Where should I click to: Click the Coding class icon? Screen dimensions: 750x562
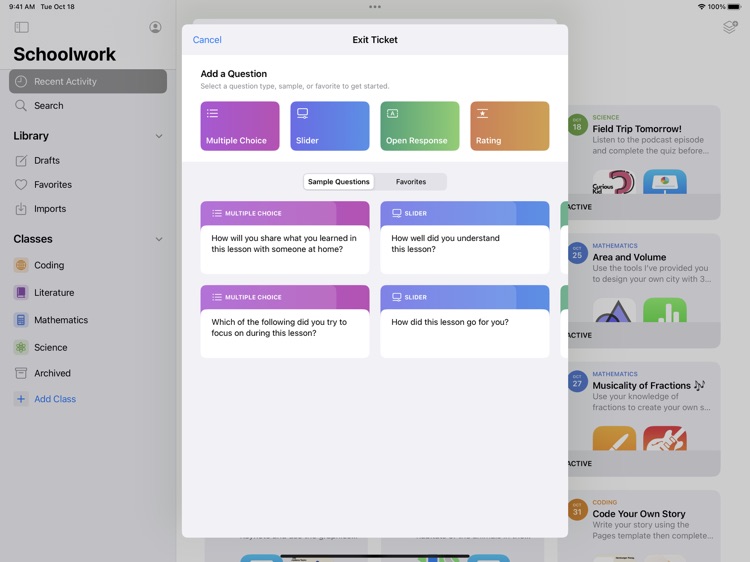(x=21, y=265)
